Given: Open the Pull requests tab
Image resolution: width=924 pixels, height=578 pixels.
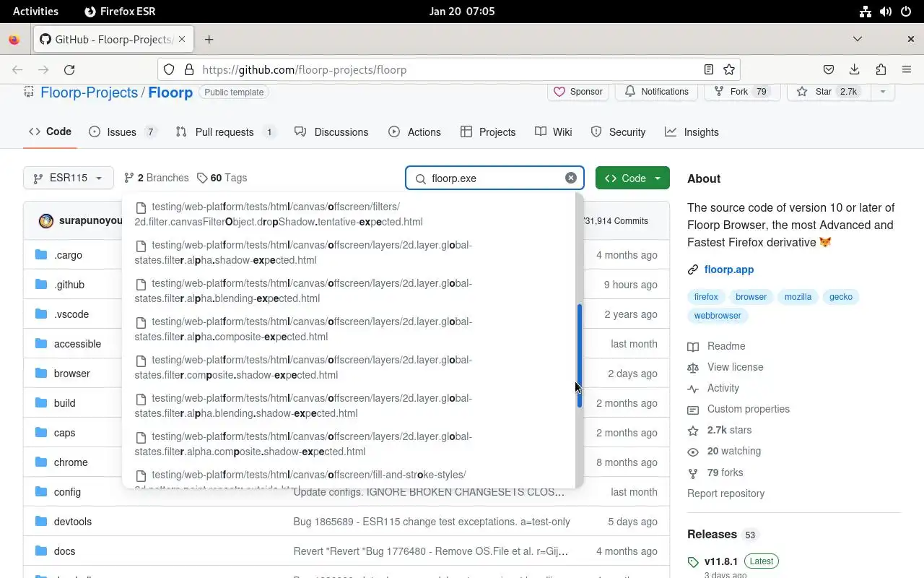Looking at the screenshot, I should click(225, 131).
